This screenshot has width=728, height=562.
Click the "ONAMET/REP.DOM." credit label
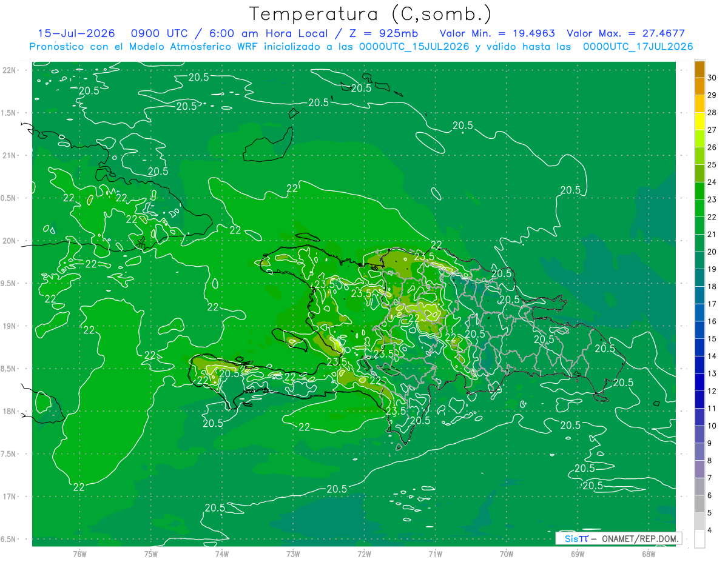[641, 538]
